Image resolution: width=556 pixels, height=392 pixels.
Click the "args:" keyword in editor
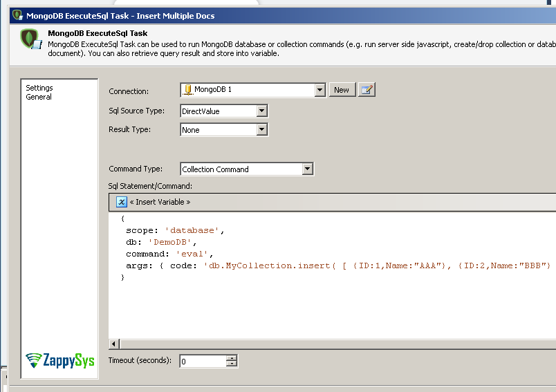pyautogui.click(x=140, y=265)
